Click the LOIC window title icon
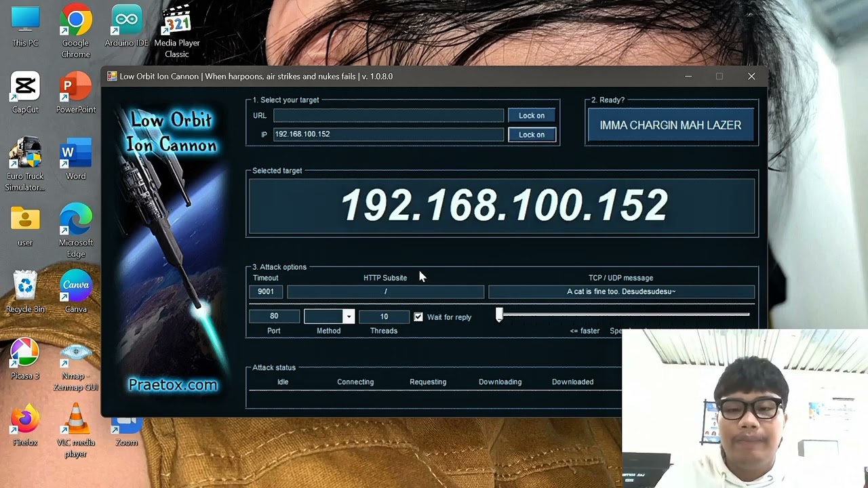Screen dimensions: 868x488 click(112, 76)
